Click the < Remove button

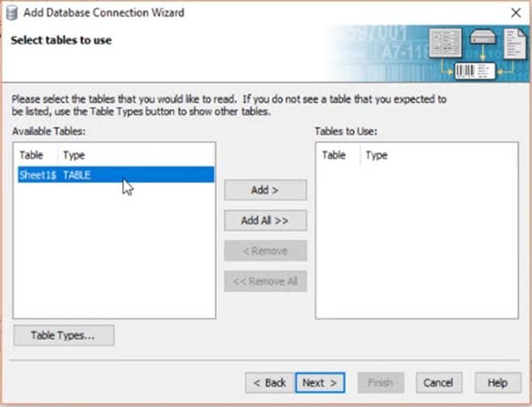tap(265, 251)
